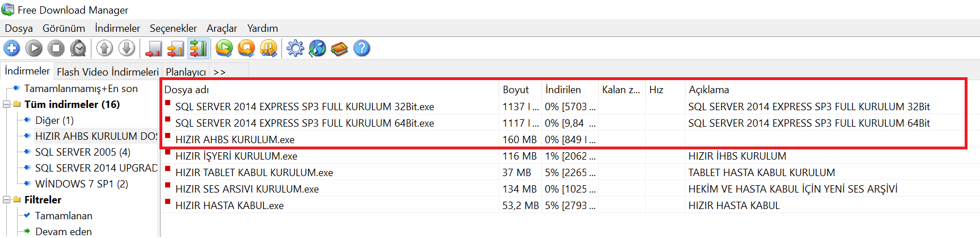Open the Araçlar menu
Viewport: 980px width, 238px height.
point(222,28)
